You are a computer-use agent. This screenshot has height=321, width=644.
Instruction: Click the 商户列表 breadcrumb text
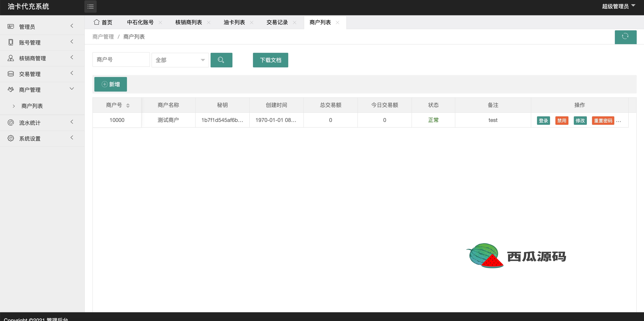click(134, 37)
